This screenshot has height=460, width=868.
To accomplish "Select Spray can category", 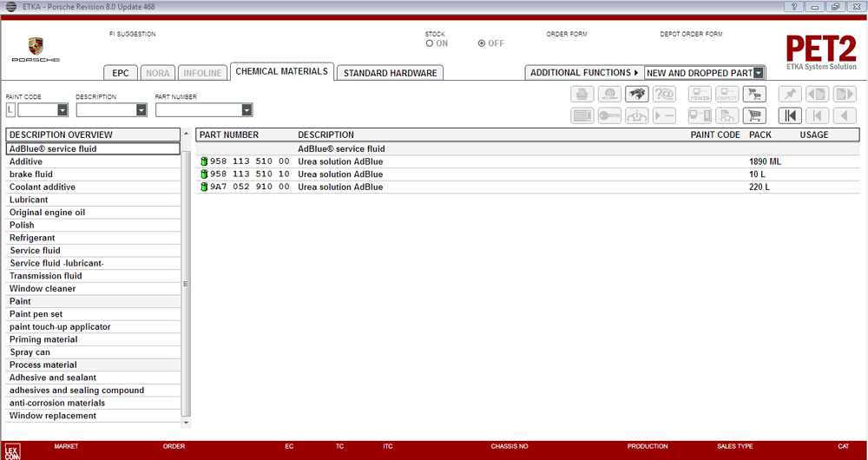I will 93,352.
